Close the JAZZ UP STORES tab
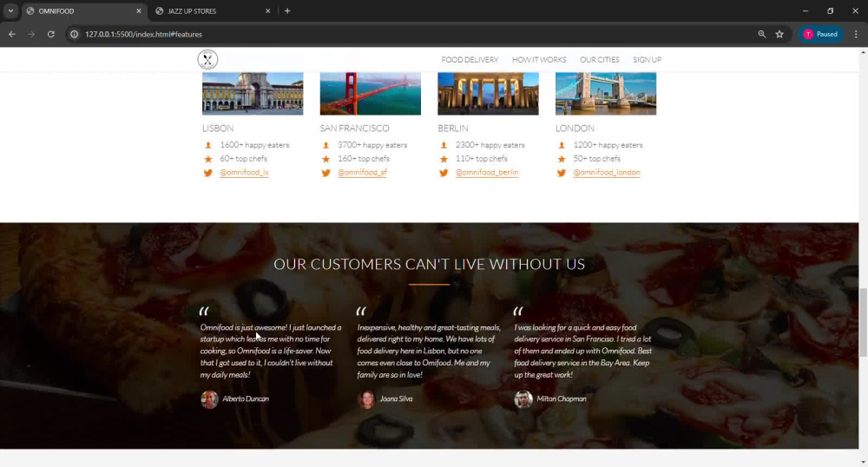 268,11
